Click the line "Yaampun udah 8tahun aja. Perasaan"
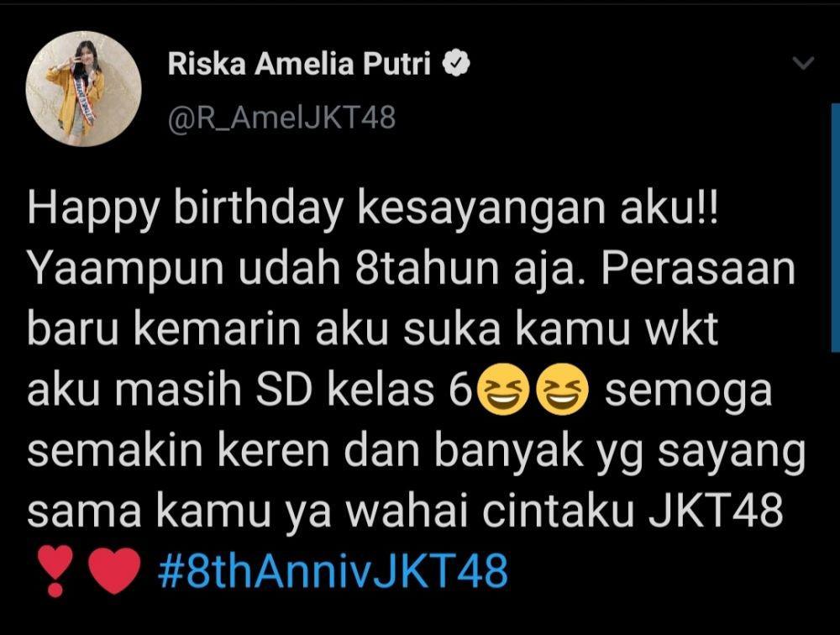This screenshot has height=635, width=840. coord(411,269)
